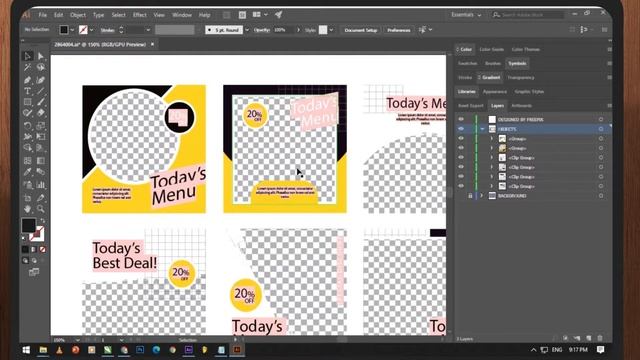This screenshot has height=360, width=640.
Task: Open the Window menu
Action: (182, 15)
